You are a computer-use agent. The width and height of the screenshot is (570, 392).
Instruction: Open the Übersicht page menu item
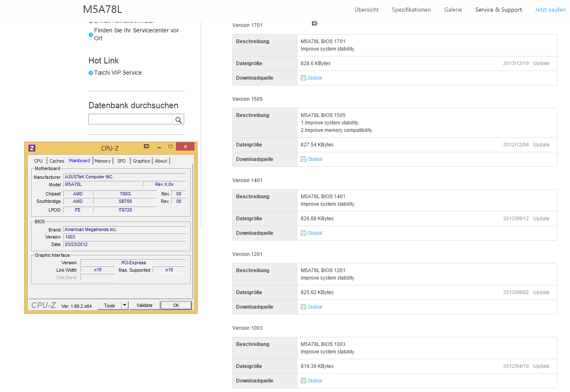click(366, 10)
